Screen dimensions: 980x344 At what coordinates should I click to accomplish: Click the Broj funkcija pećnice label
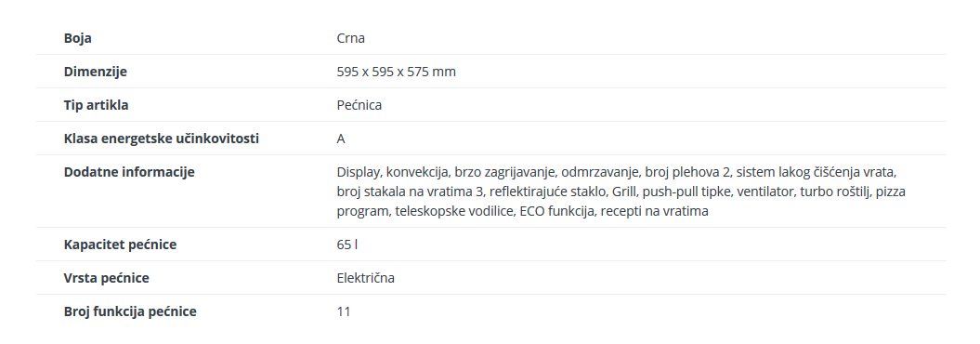coord(130,311)
